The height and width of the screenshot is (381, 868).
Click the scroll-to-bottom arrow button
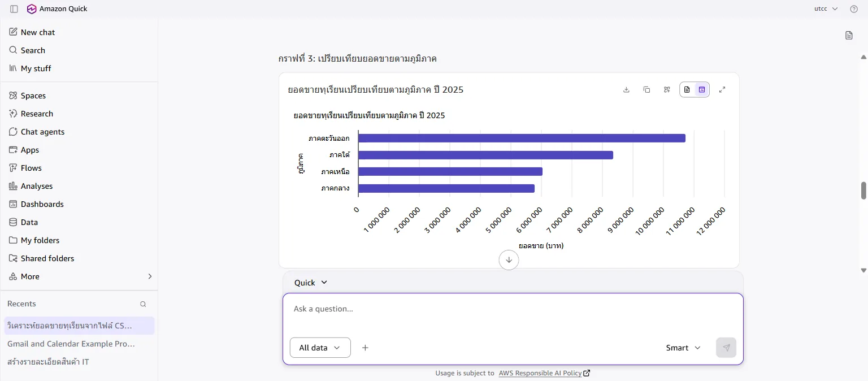coord(509,260)
